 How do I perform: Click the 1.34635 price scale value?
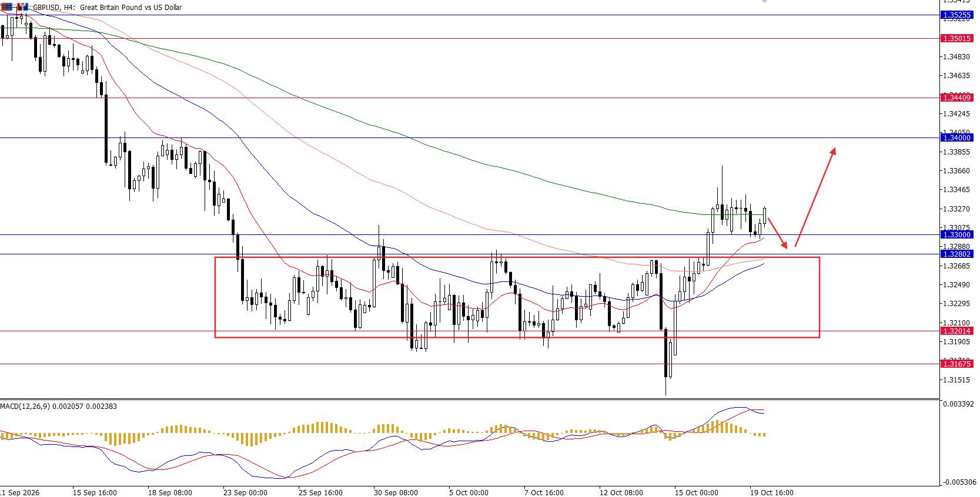tap(956, 76)
